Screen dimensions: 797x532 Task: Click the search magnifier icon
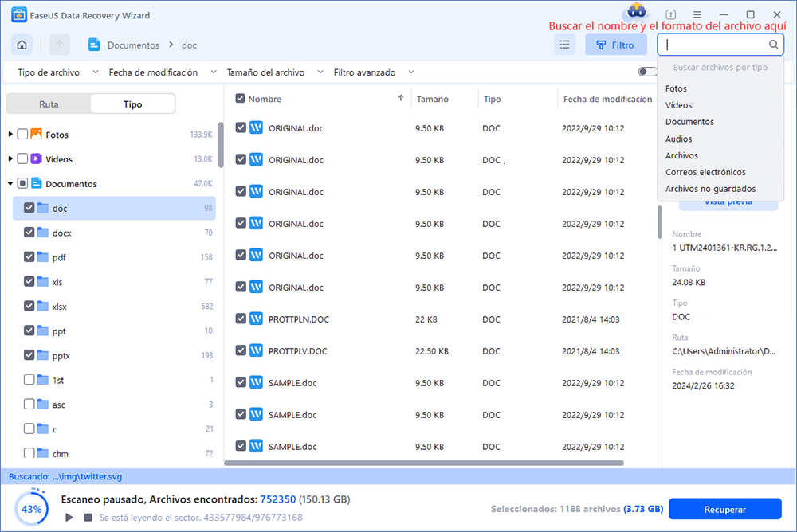coord(773,45)
